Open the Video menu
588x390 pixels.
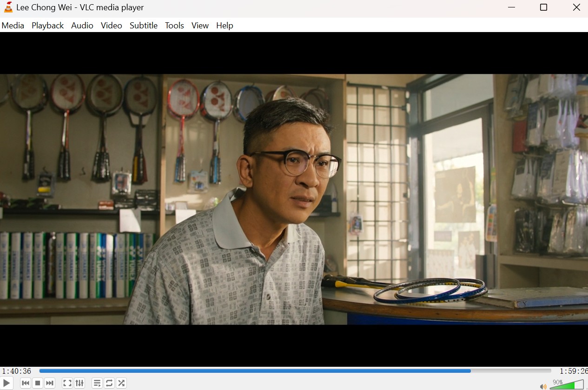tap(112, 26)
